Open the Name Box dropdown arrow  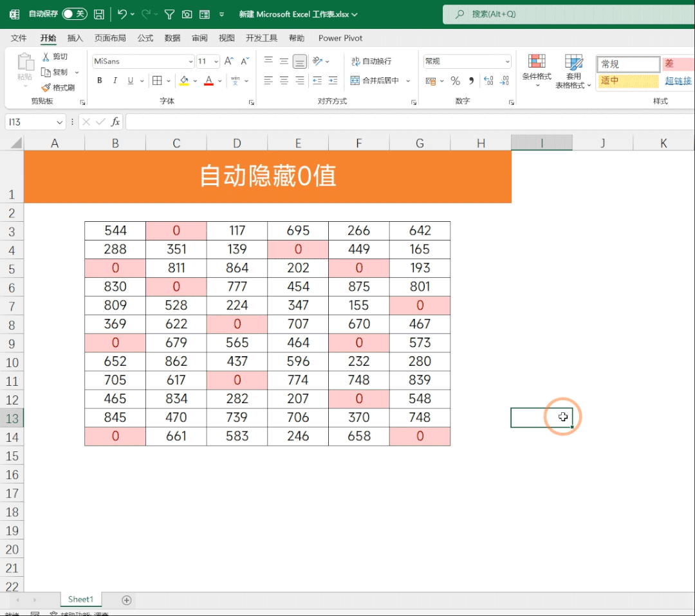(x=59, y=122)
